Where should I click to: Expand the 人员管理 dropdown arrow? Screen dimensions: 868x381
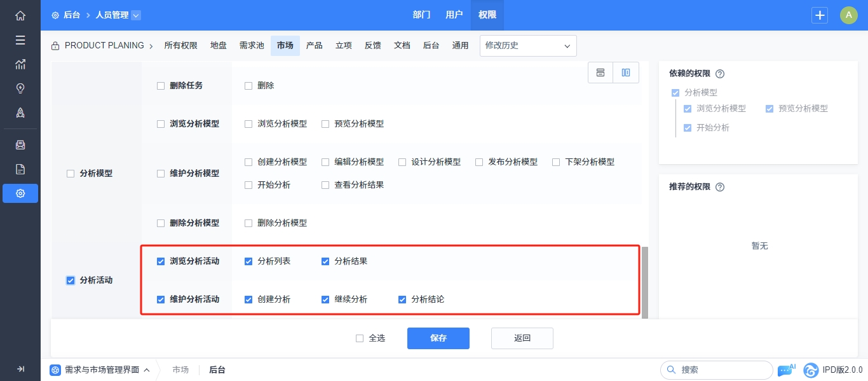point(136,15)
